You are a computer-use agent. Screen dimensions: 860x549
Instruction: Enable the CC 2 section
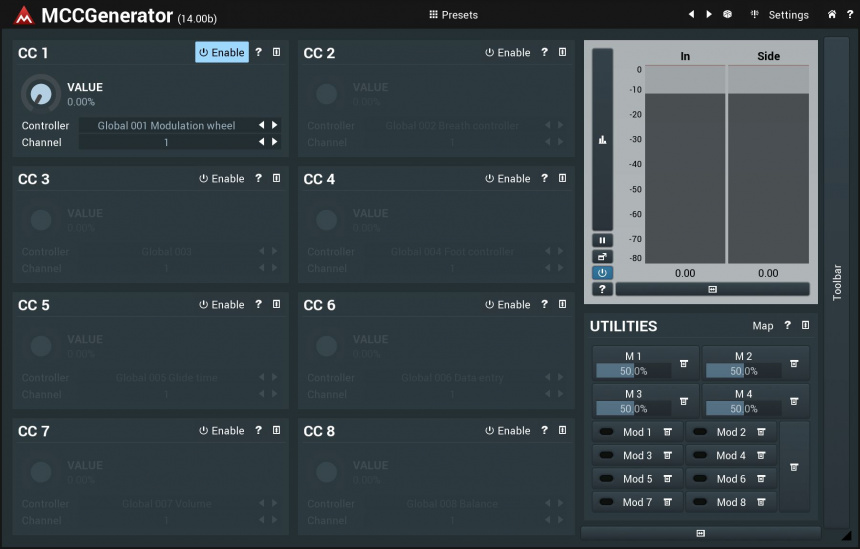click(x=507, y=52)
